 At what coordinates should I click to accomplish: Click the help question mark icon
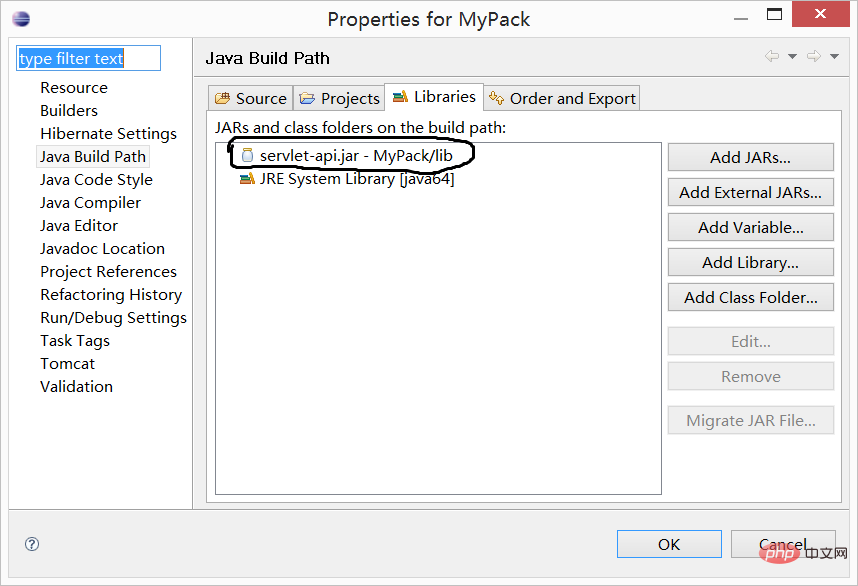32,544
